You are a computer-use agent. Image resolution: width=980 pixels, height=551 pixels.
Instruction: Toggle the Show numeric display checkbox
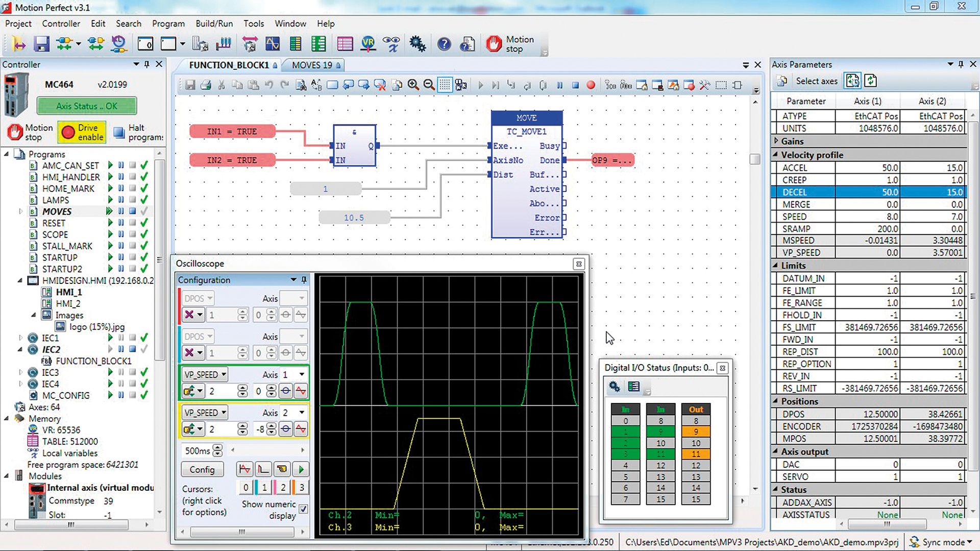tap(303, 509)
